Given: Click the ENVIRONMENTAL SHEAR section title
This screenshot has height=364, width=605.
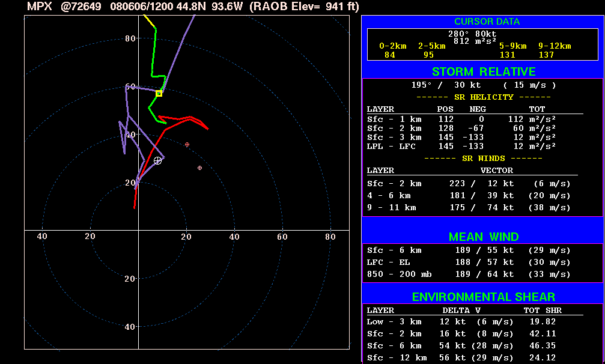Looking at the screenshot, I should tap(483, 297).
